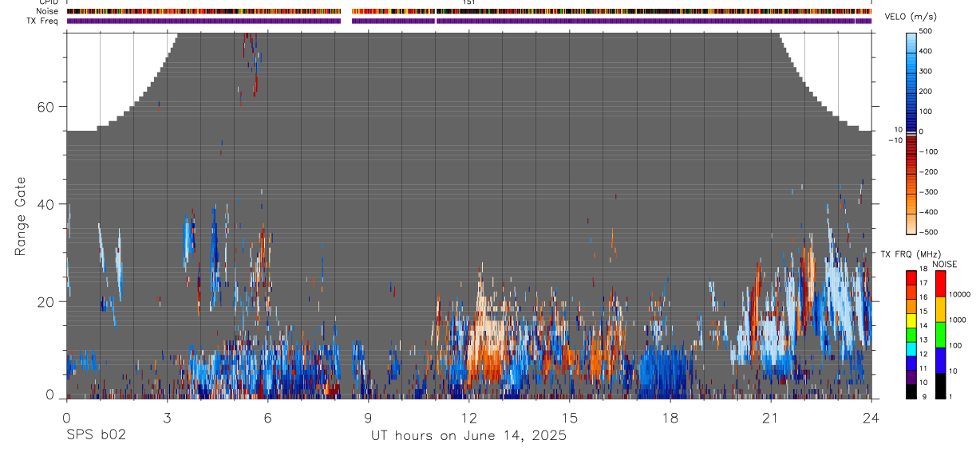
Task: Click the x-axis tick label 6
Action: [x=267, y=418]
